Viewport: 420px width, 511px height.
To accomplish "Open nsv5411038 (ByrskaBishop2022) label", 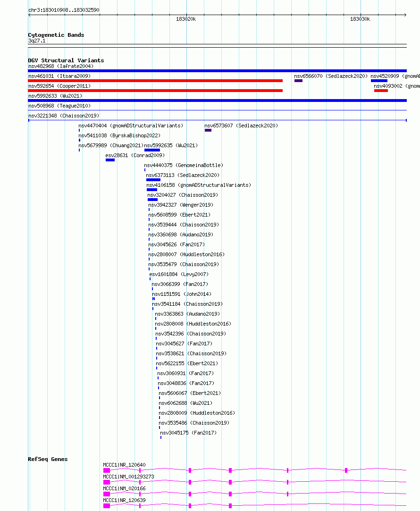I will [119, 135].
